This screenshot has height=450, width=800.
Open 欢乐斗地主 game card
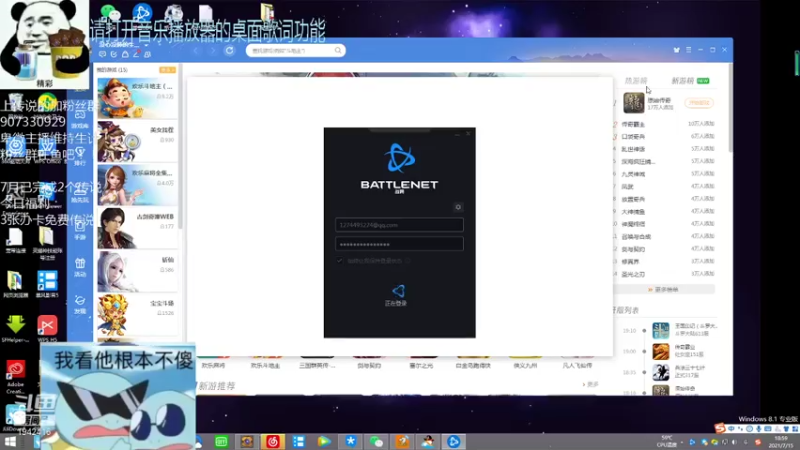pyautogui.click(x=137, y=97)
